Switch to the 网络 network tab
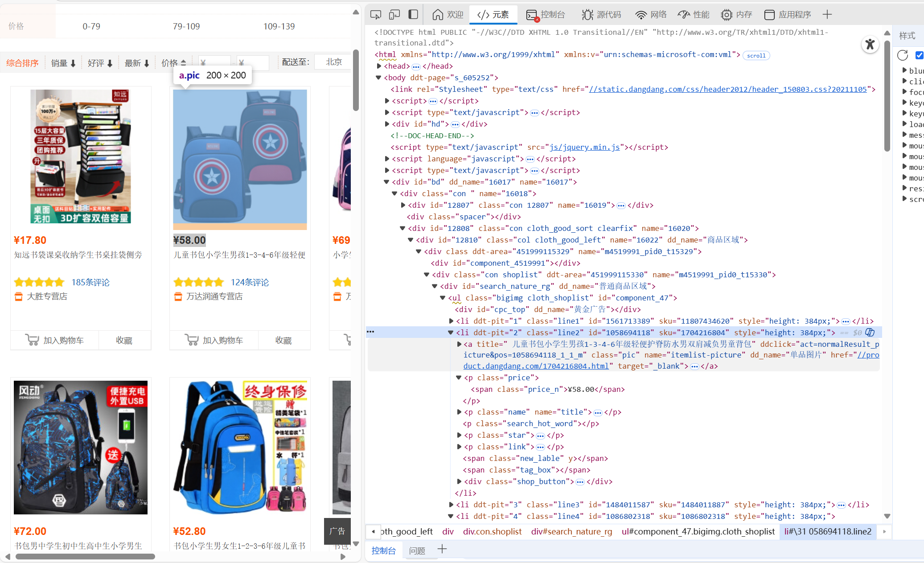924x563 pixels. [651, 15]
